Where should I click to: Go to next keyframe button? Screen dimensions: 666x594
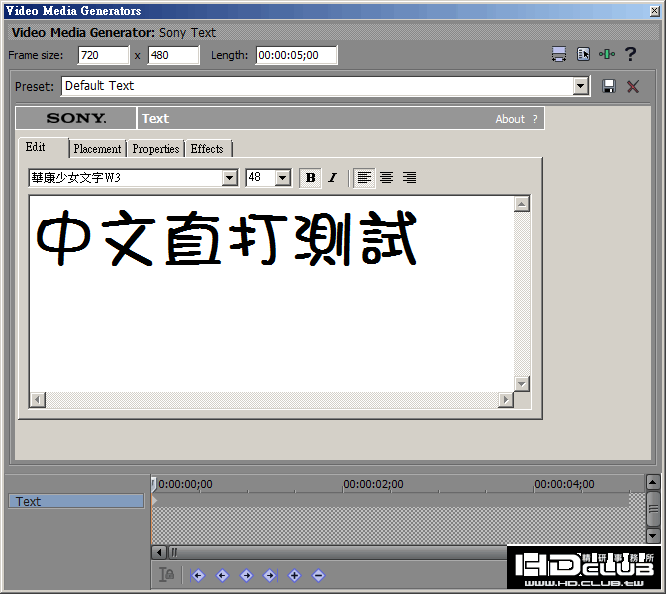pos(246,576)
